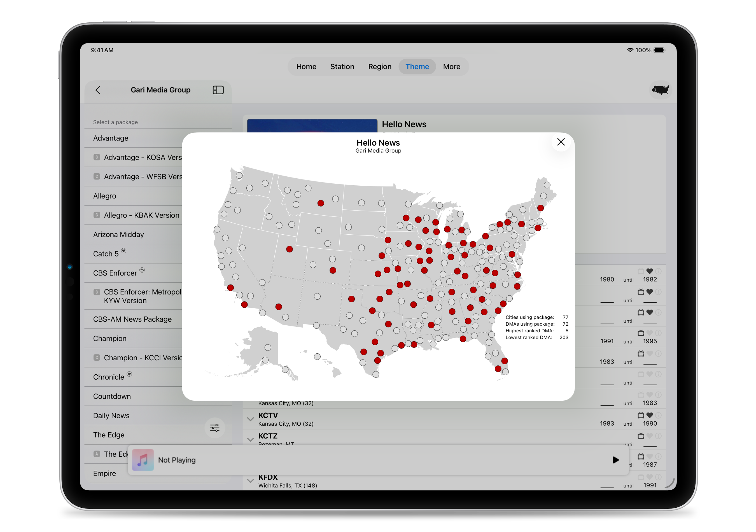The width and height of the screenshot is (756, 532).
Task: Click the info icon in KCTV row
Action: tap(658, 415)
